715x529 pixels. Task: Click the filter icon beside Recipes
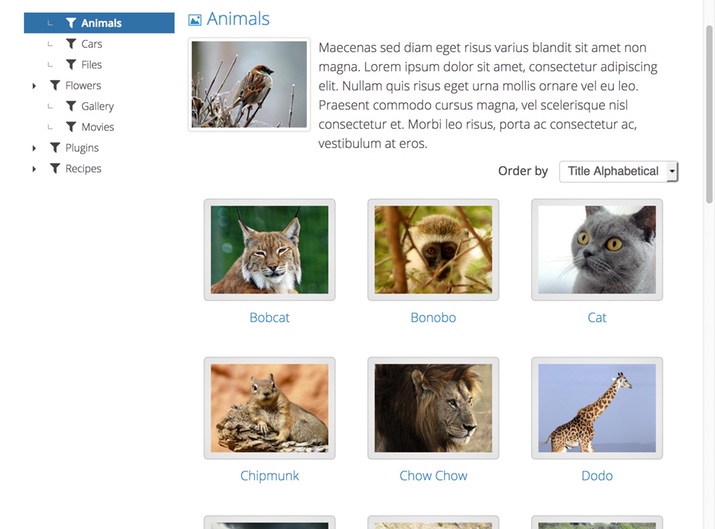click(x=55, y=168)
